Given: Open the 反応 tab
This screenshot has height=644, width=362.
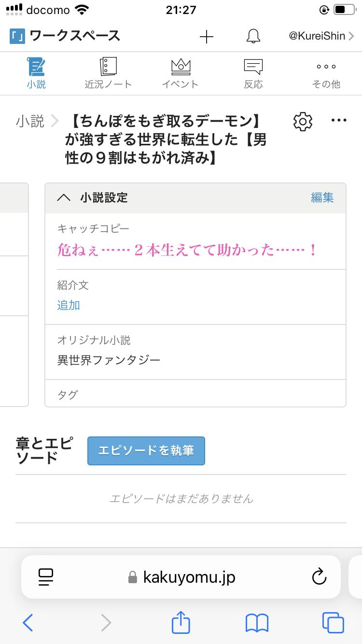Looking at the screenshot, I should click(x=253, y=73).
